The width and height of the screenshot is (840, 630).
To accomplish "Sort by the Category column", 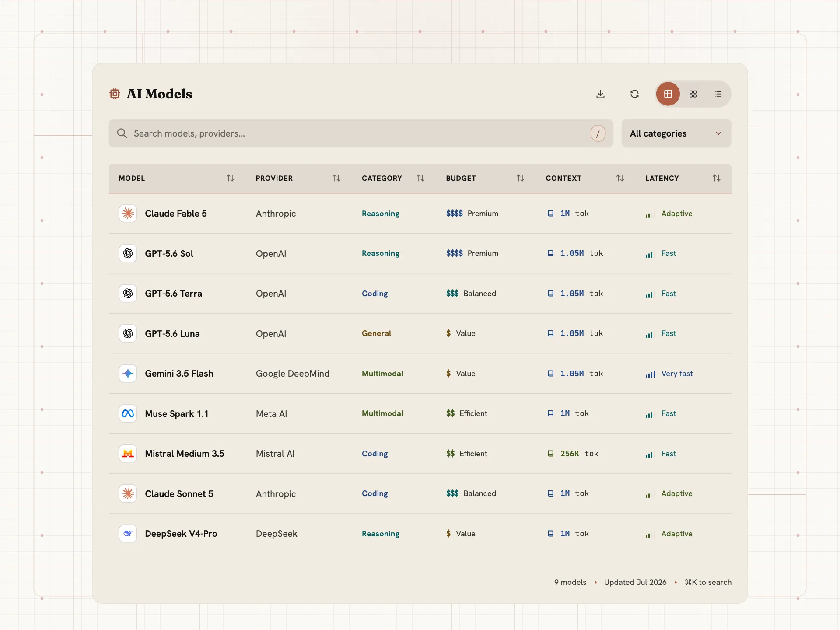I will tap(420, 178).
